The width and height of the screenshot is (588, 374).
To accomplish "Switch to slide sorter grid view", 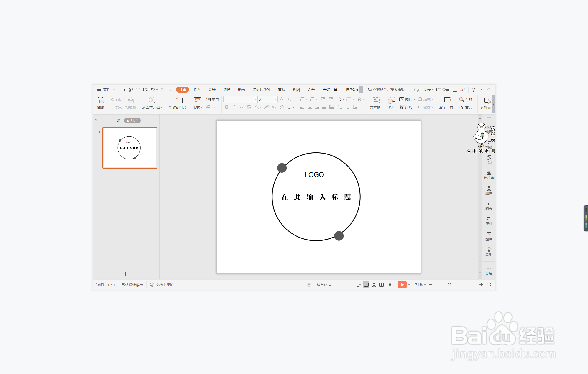I will click(374, 285).
